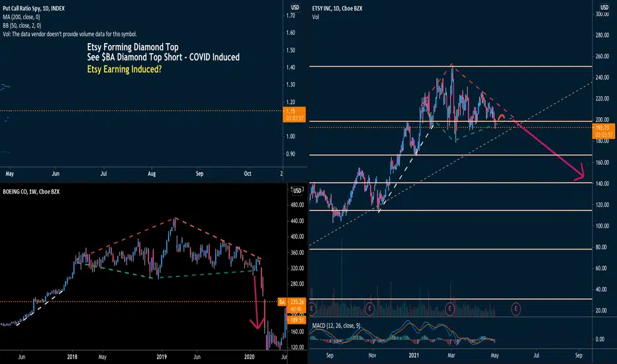Click the 2018 label on Boeing time axis
The image size is (617, 364).
(x=72, y=357)
